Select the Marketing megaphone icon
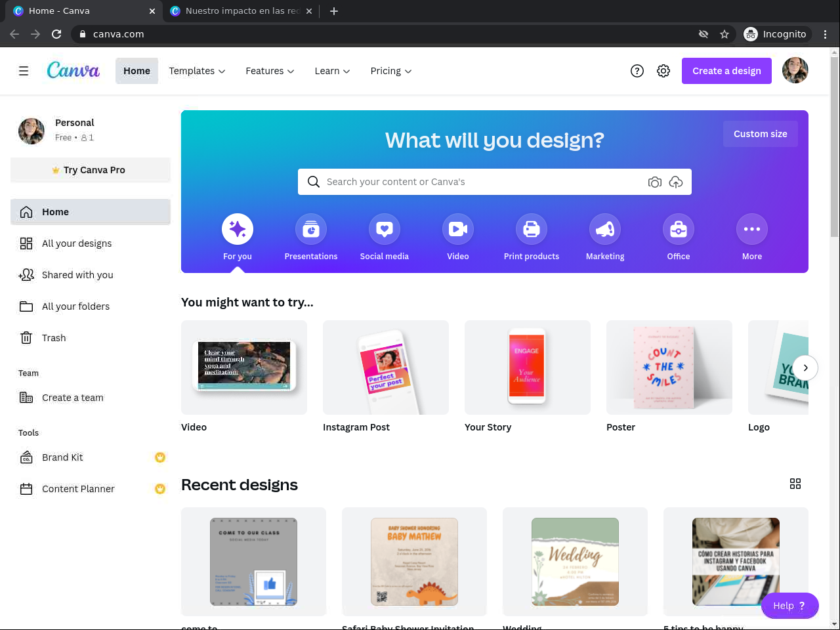Viewport: 840px width, 630px height. pyautogui.click(x=605, y=229)
